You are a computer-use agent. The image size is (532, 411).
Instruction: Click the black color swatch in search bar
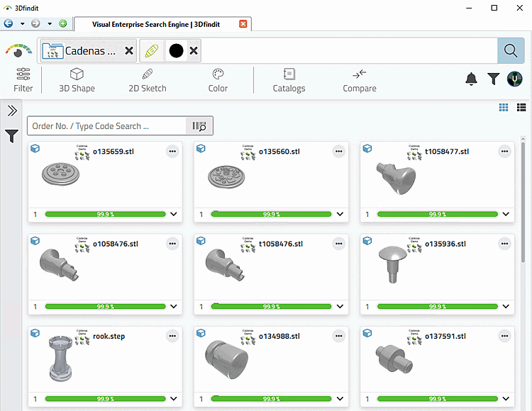(x=176, y=51)
